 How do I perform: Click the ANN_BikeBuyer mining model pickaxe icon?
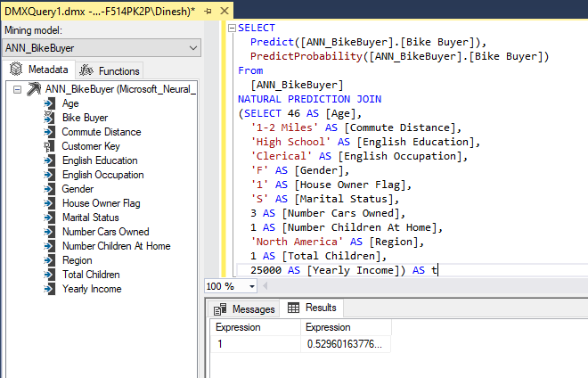(34, 89)
